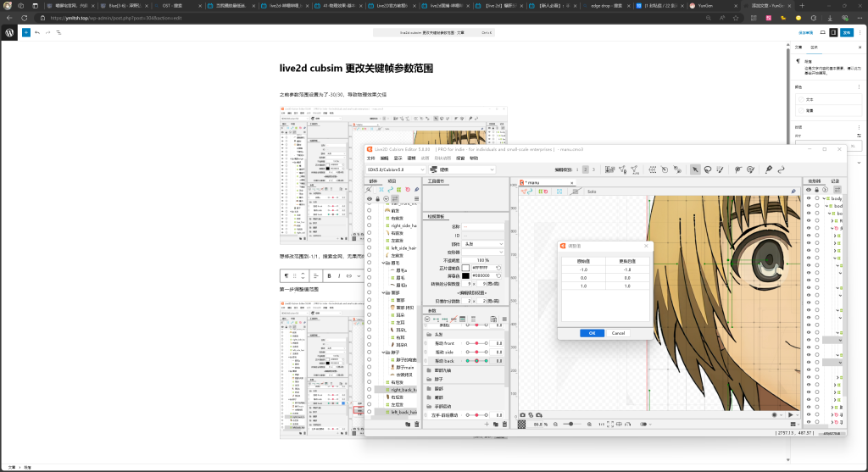Click the opacity 100% input field in the inspector
This screenshot has height=472, width=868.
[473, 260]
